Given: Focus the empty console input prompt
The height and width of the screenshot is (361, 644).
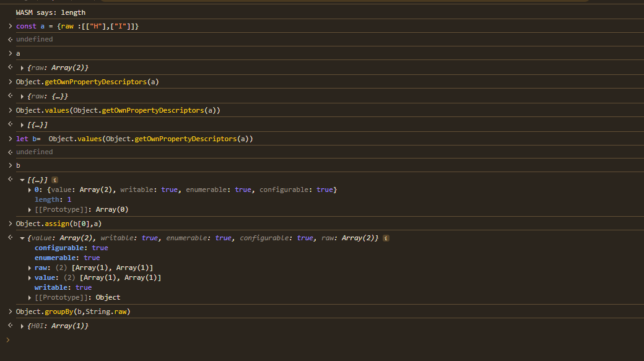Looking at the screenshot, I should 310,340.
